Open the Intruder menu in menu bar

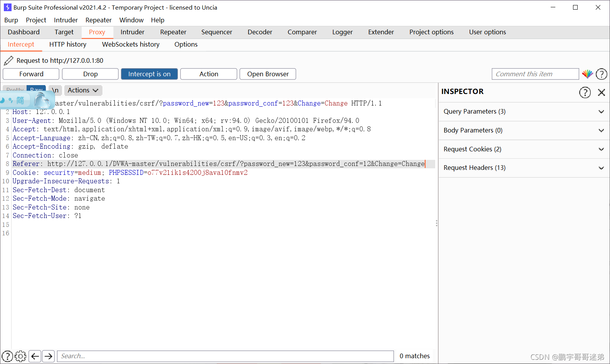click(66, 20)
